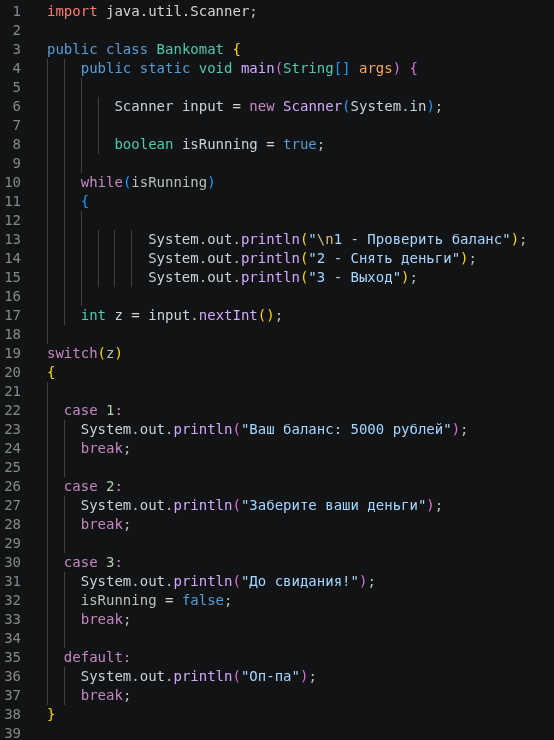This screenshot has width=554, height=740.
Task: Click the 'nextInt' method call
Action: click(228, 315)
